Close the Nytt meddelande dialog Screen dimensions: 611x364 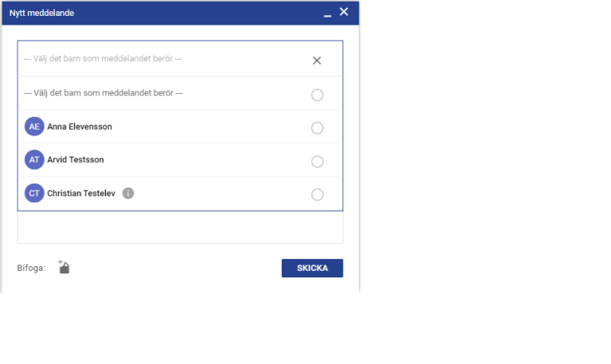point(344,12)
